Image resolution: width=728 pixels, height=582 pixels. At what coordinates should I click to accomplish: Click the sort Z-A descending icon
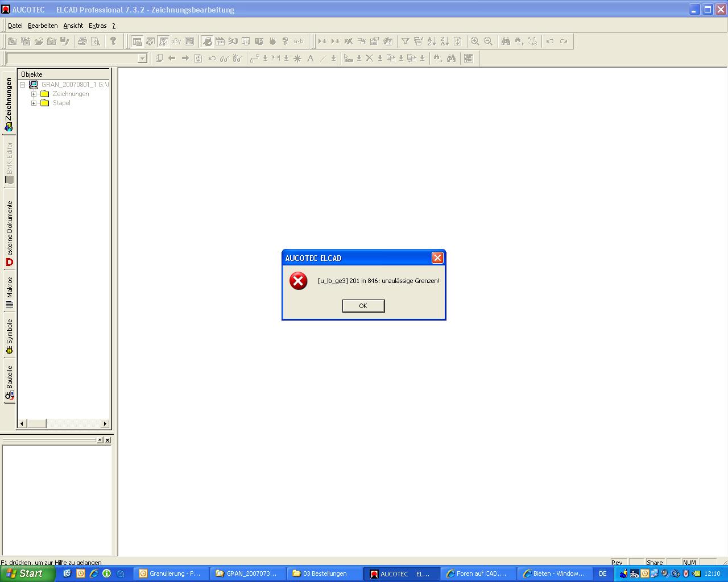(445, 41)
